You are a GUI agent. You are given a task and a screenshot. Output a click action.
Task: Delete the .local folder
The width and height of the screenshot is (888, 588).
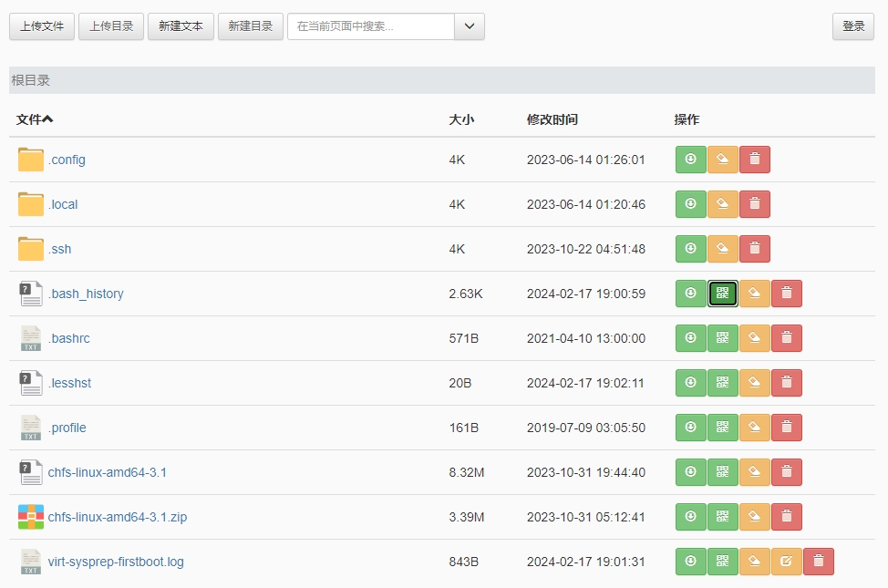click(x=754, y=204)
